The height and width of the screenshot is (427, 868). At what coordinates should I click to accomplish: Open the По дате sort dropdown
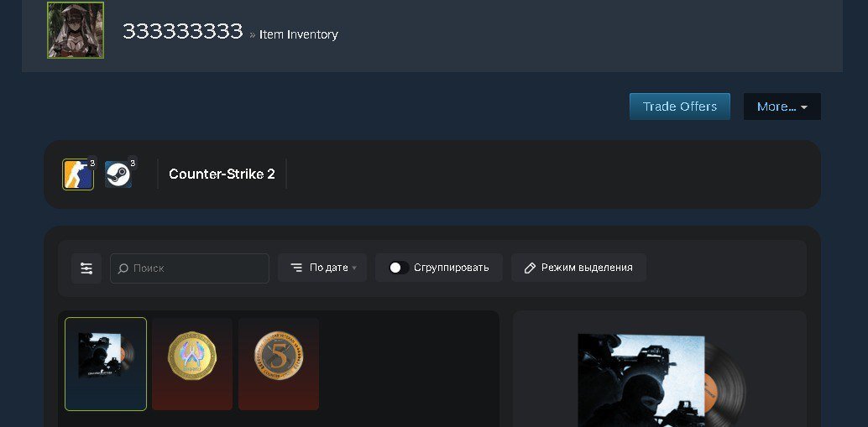coord(322,268)
